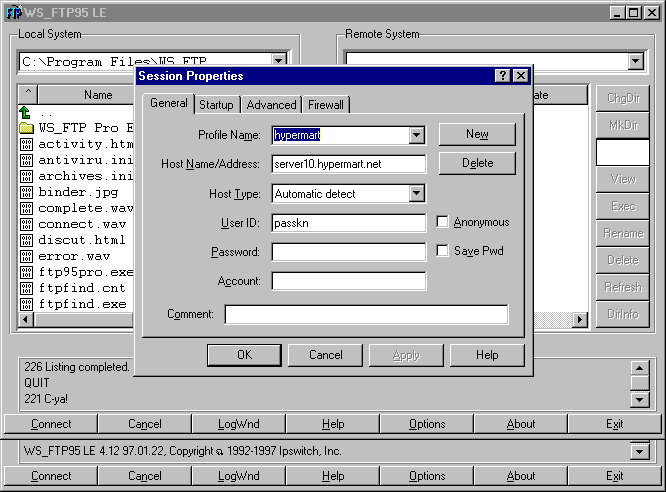
Task: Open the remote system path dropdown
Action: click(x=635, y=62)
